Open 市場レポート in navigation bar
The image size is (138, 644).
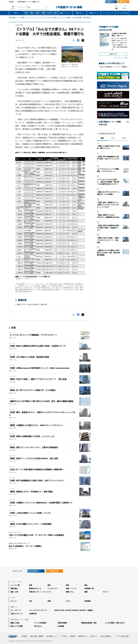coord(94,13)
